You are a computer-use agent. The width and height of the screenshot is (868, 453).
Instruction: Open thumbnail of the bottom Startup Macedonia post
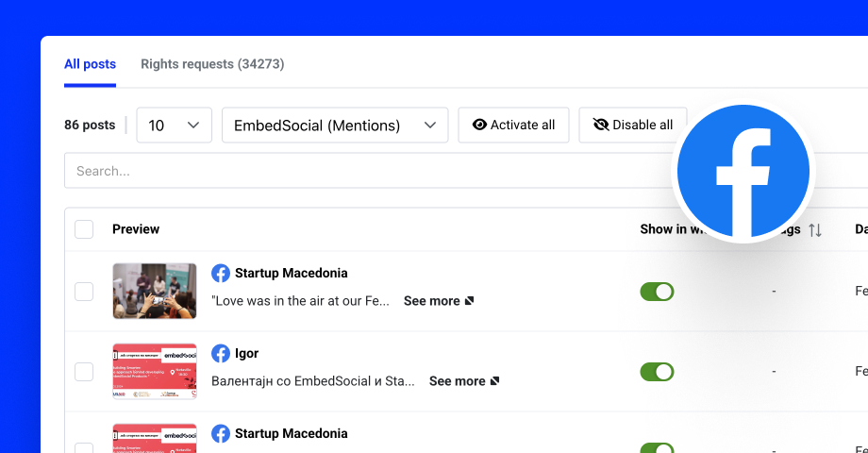(155, 439)
